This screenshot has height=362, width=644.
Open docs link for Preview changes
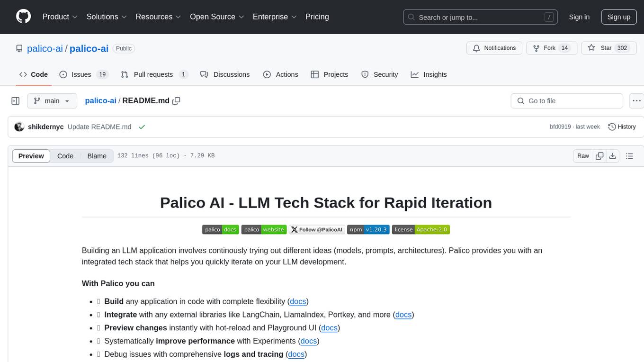click(x=330, y=328)
